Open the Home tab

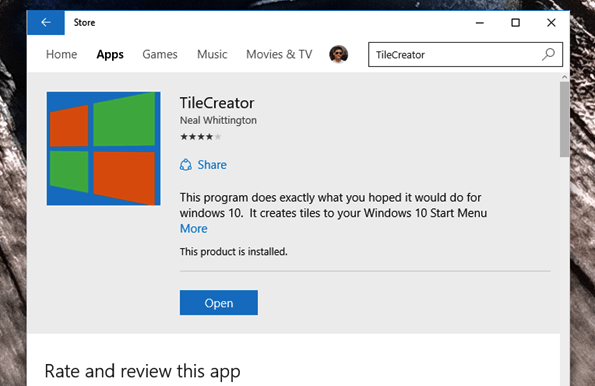(x=61, y=54)
